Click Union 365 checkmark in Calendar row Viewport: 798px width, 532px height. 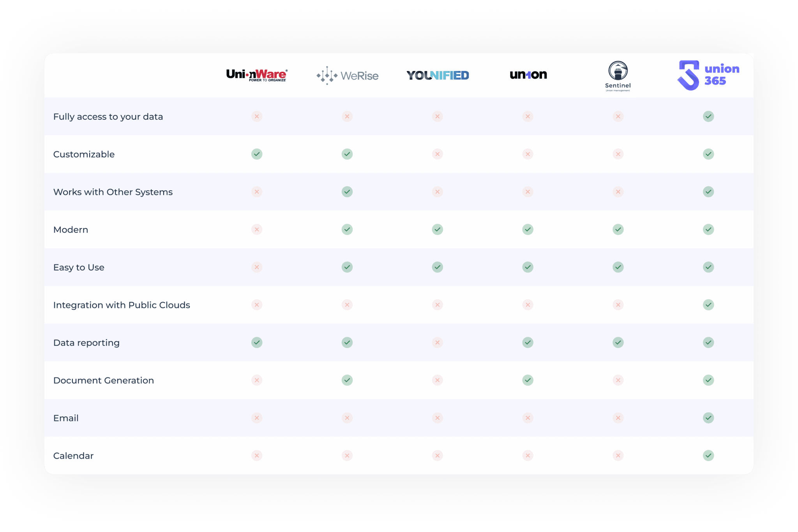click(708, 455)
